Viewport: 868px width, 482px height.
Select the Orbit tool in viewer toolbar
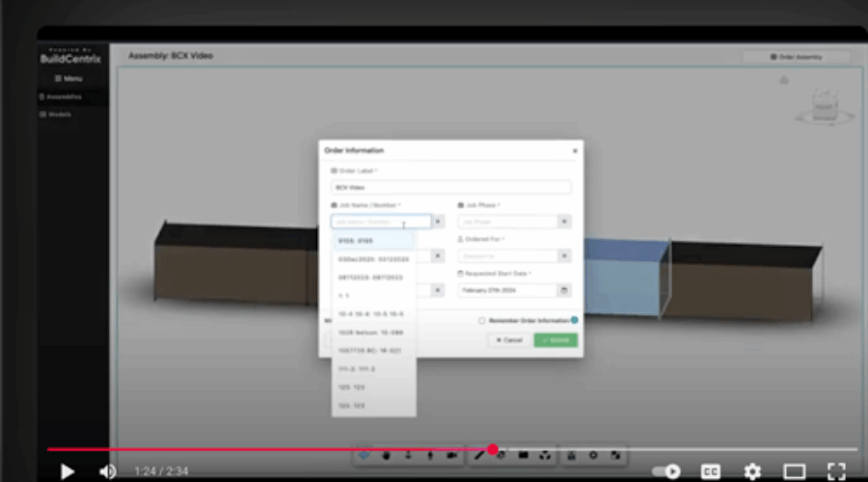tap(364, 455)
